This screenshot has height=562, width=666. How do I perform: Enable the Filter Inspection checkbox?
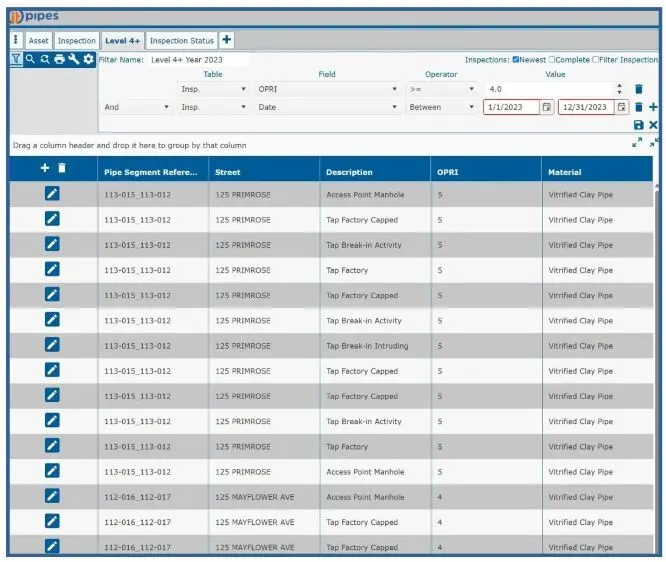(597, 59)
